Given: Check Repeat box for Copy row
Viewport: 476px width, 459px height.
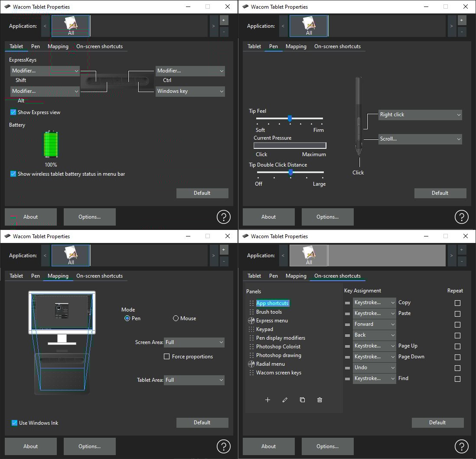Looking at the screenshot, I should point(457,303).
